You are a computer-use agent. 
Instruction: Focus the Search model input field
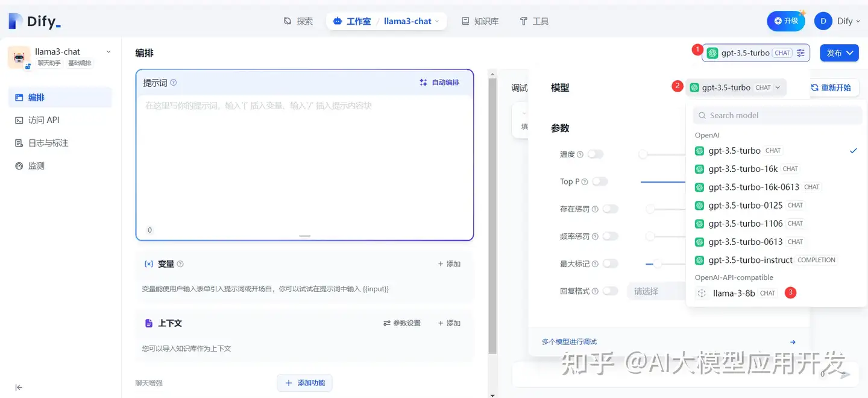point(778,115)
